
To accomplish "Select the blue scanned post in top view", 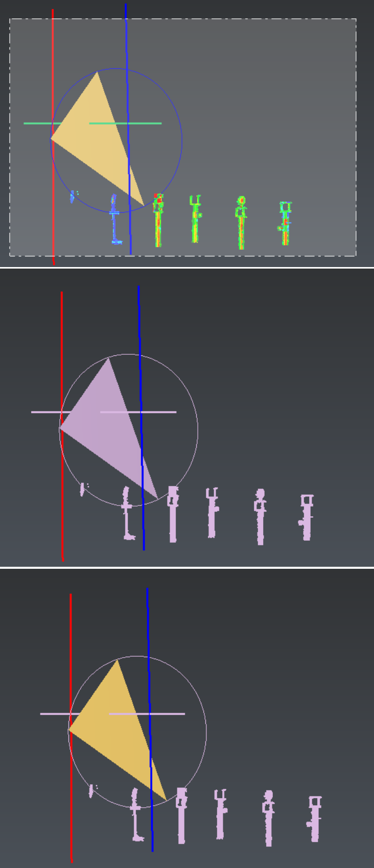I will tap(115, 220).
